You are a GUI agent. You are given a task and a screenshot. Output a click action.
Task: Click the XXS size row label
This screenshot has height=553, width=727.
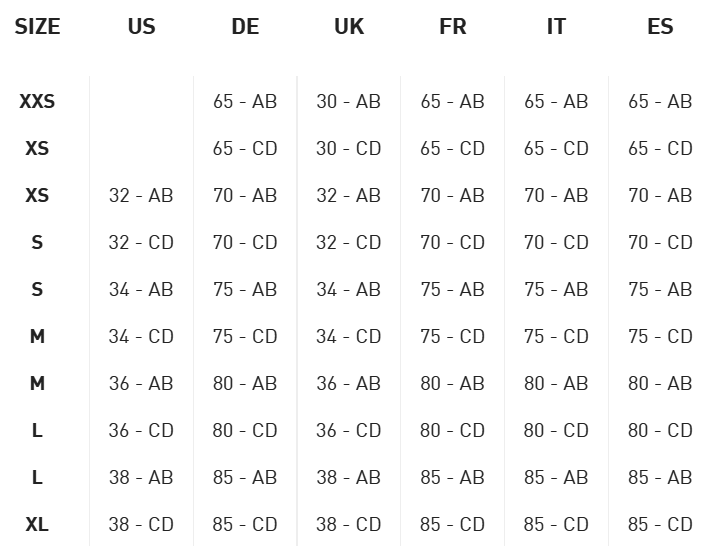[x=37, y=101]
